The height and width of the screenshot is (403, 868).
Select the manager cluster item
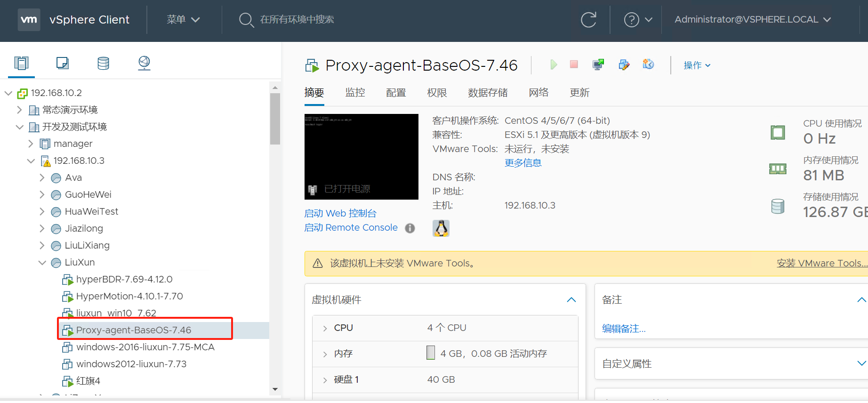[73, 144]
